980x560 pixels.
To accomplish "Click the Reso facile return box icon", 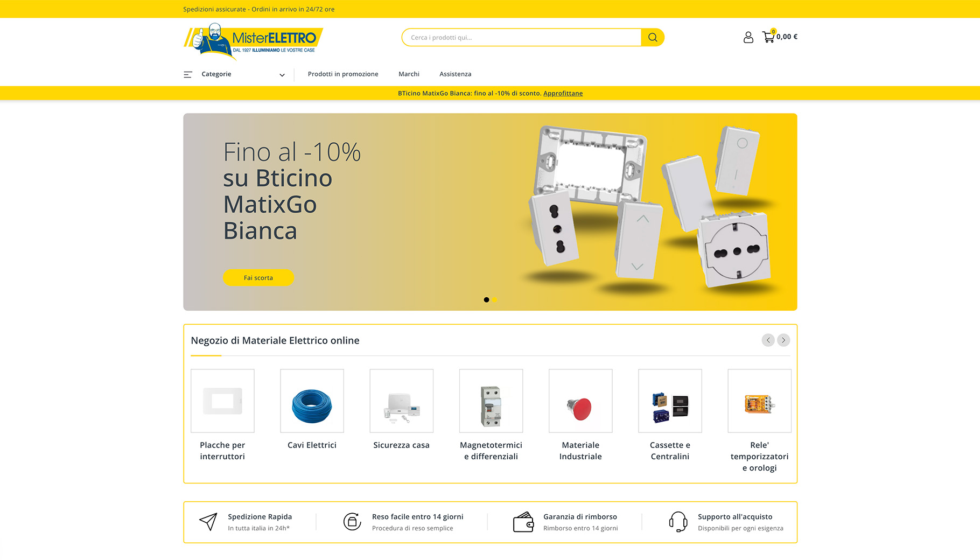I will coord(352,521).
